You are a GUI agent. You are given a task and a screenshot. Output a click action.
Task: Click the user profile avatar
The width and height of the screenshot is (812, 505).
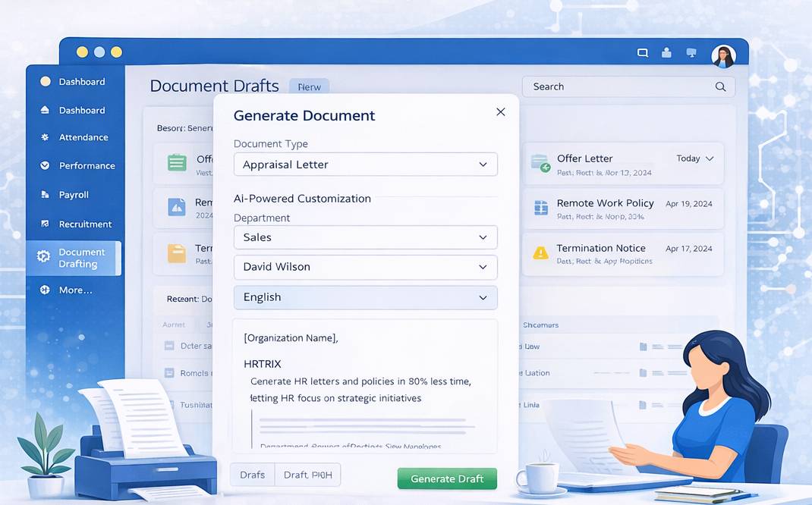pos(722,56)
